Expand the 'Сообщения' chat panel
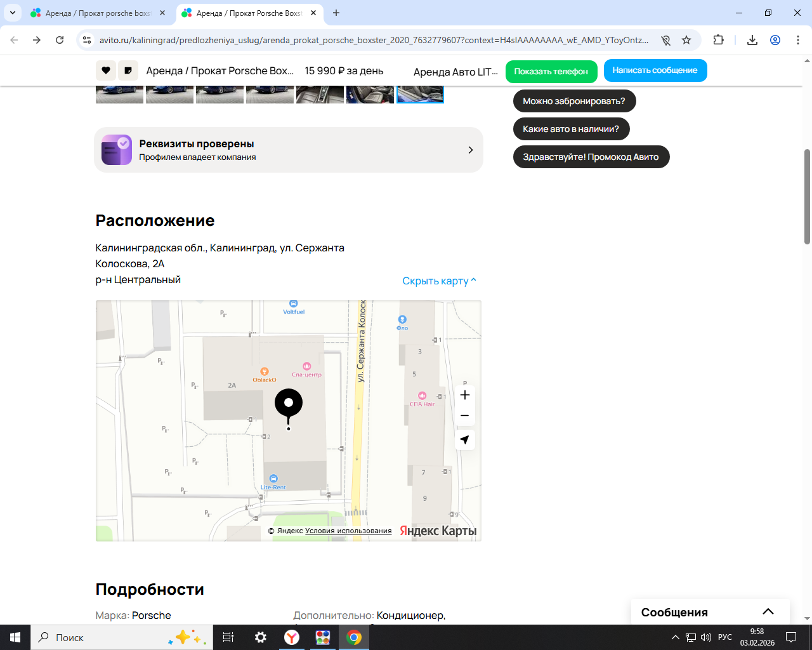 point(768,612)
